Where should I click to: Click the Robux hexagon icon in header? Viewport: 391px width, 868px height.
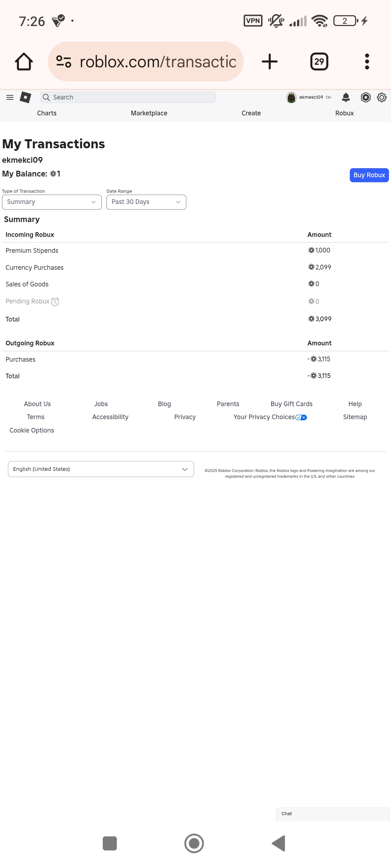(366, 97)
